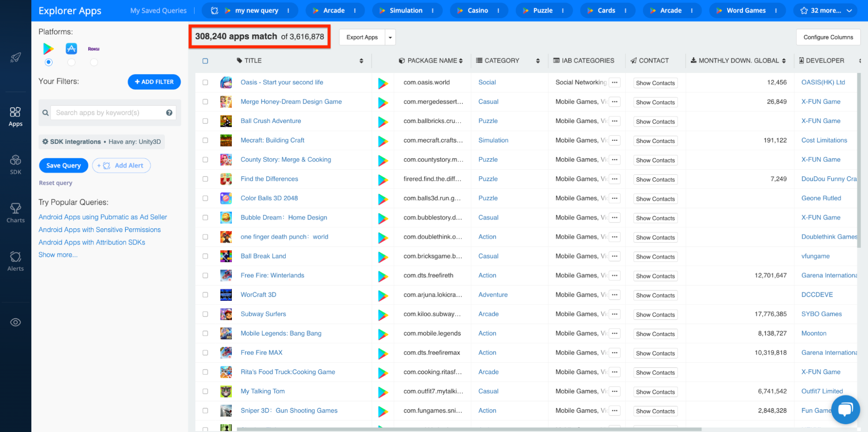
Task: Open the Apps section in sidebar
Action: click(16, 117)
